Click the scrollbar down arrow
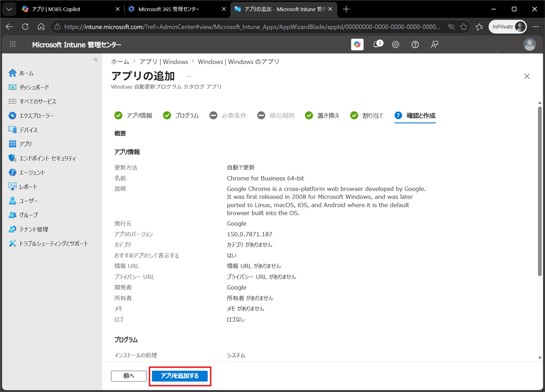This screenshot has height=392, width=545. (540, 358)
